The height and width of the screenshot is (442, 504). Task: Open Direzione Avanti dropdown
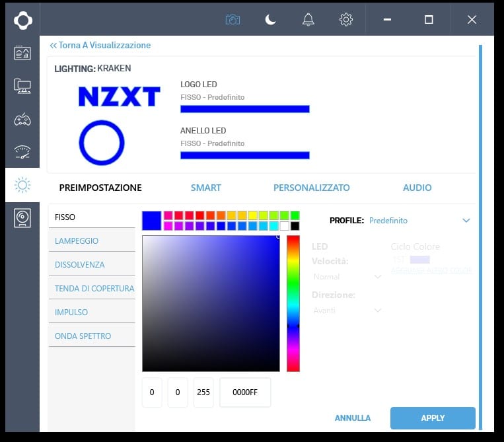pyautogui.click(x=347, y=311)
